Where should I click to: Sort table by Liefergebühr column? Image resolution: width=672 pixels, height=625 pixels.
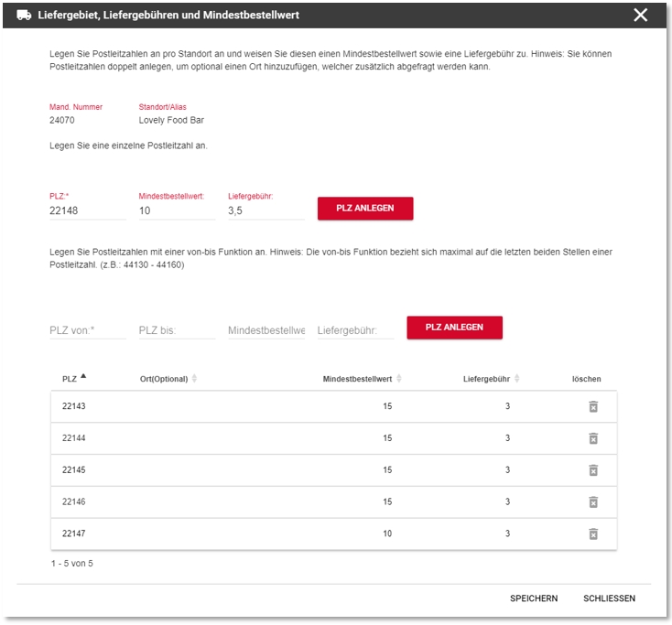point(517,379)
